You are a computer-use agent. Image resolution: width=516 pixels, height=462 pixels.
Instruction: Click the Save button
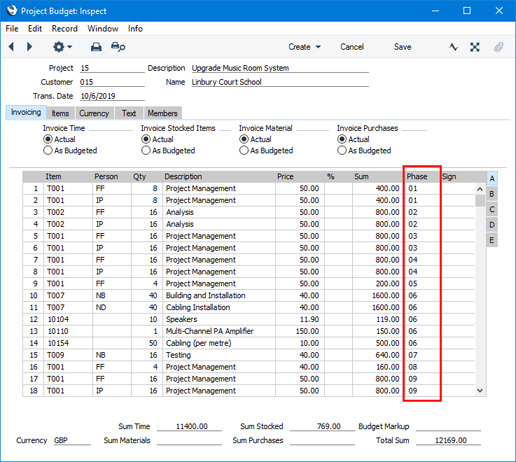pyautogui.click(x=402, y=47)
